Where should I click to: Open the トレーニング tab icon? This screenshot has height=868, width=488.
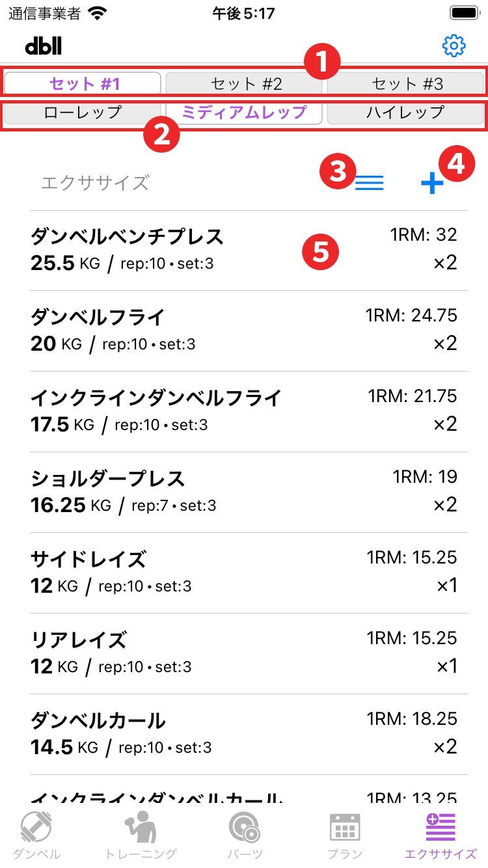pyautogui.click(x=141, y=828)
